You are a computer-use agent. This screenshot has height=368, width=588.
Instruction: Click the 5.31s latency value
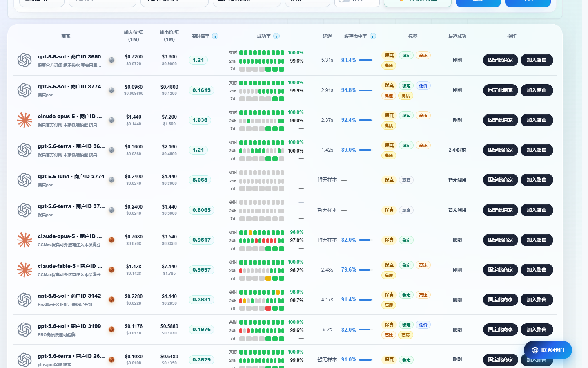click(x=327, y=60)
